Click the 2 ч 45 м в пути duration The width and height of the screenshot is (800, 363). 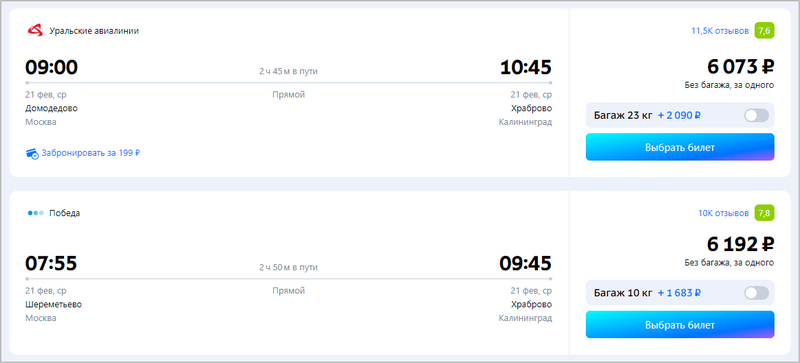(x=288, y=71)
